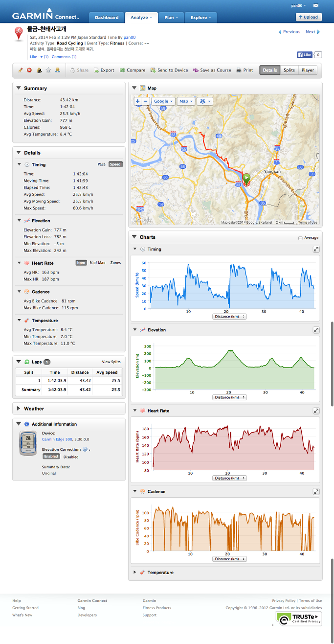Expand the Weather panel
334x644 pixels.
(x=19, y=409)
